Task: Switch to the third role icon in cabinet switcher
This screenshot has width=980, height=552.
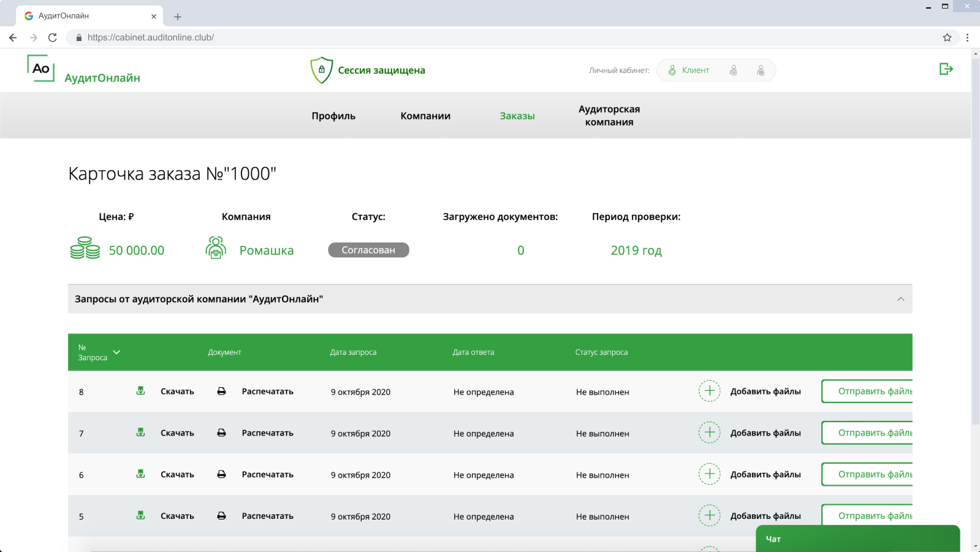Action: pos(761,70)
